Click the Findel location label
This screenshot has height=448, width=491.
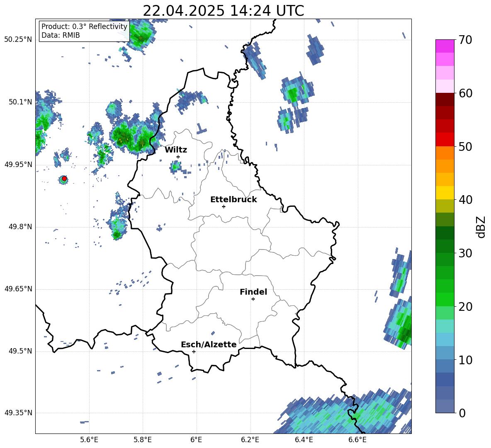click(x=253, y=292)
